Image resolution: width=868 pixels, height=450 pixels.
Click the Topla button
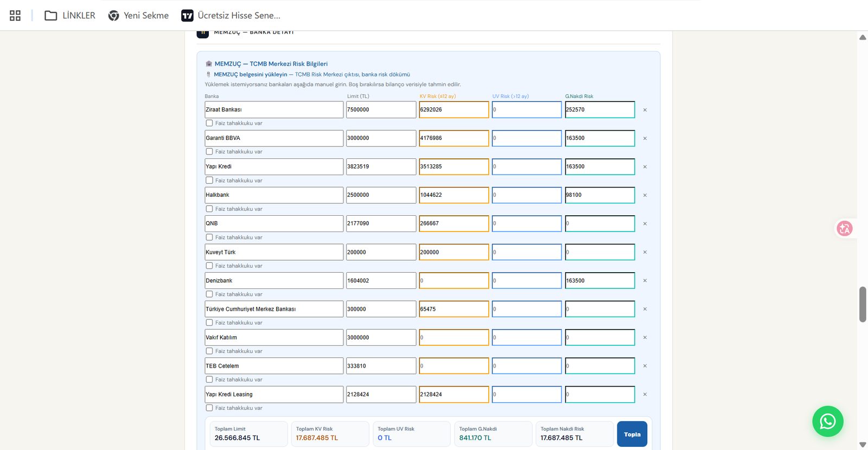tap(632, 434)
